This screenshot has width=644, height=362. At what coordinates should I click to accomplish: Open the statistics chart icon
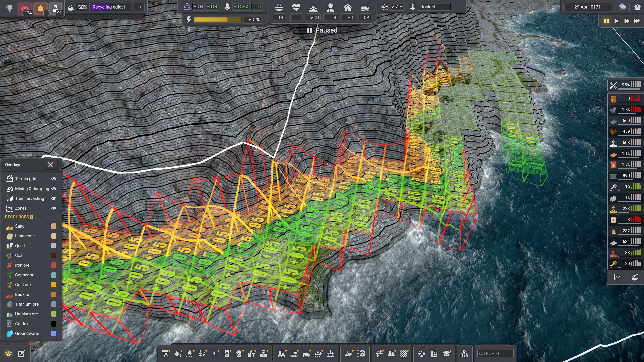[x=617, y=277]
